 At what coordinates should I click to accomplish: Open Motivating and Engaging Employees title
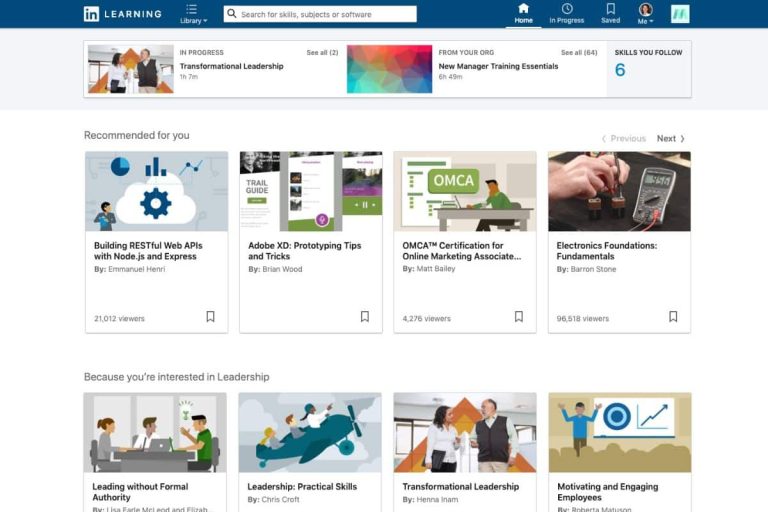(x=608, y=492)
